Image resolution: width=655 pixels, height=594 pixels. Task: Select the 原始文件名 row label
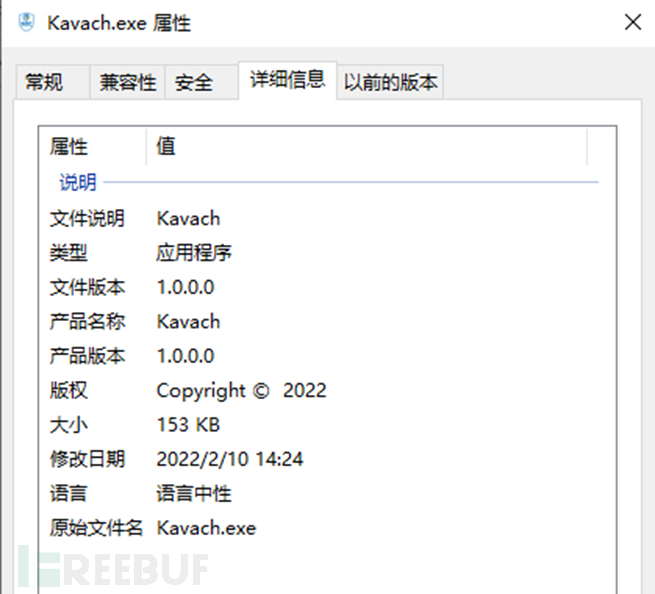pos(96,528)
